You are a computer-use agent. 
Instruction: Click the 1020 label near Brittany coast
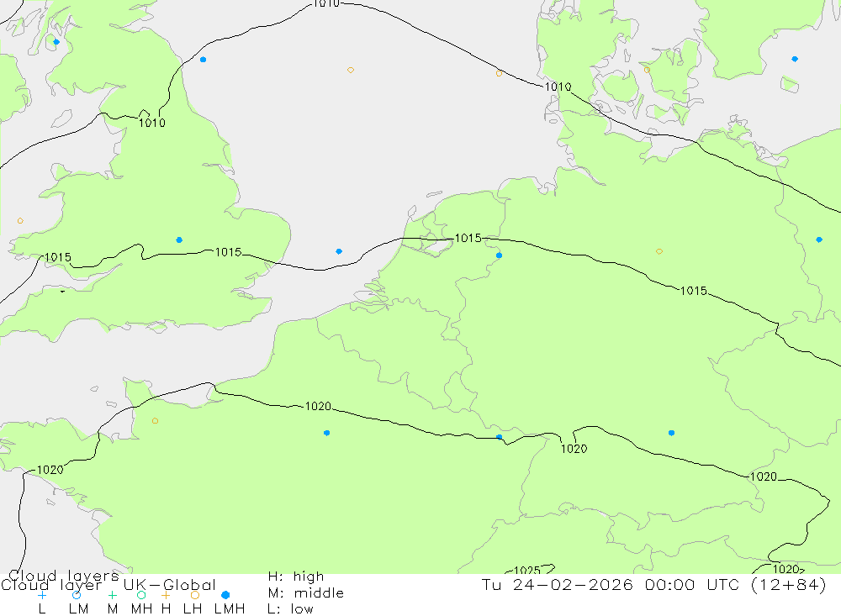(50, 470)
